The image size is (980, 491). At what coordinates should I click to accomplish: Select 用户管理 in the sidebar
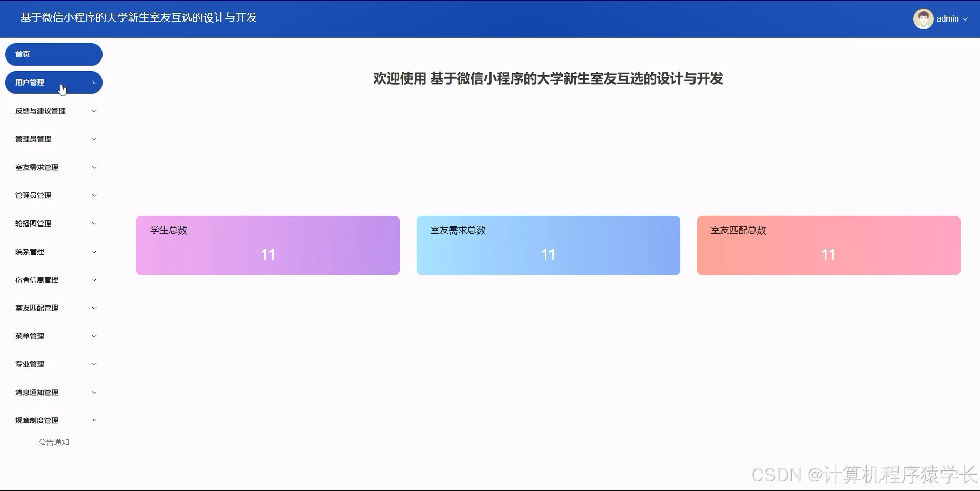(54, 83)
